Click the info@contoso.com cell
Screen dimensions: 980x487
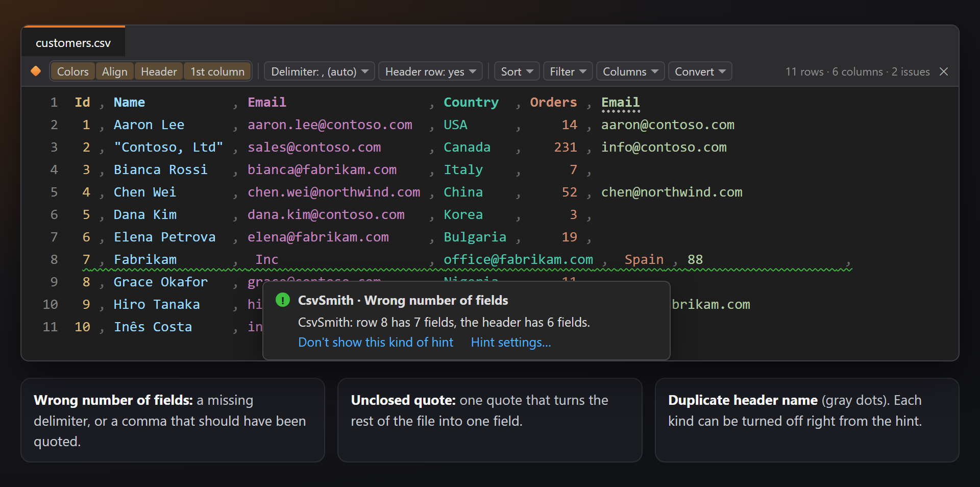(x=664, y=147)
